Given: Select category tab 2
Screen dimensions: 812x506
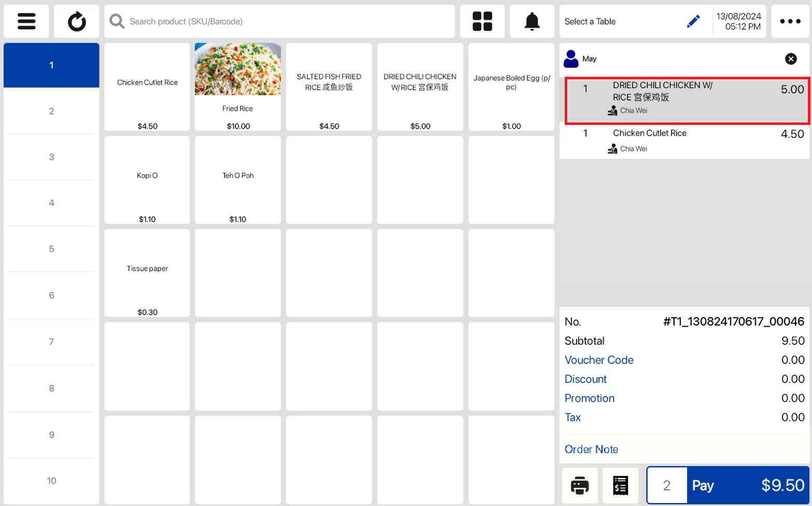Looking at the screenshot, I should [51, 111].
